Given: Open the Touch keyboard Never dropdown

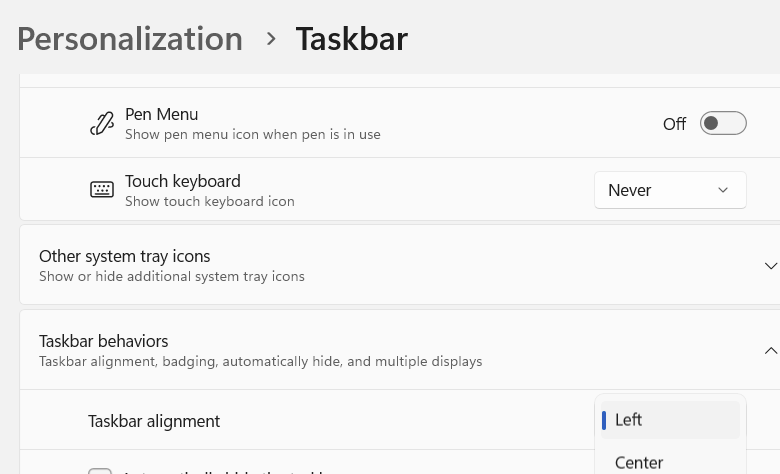Looking at the screenshot, I should tap(670, 190).
